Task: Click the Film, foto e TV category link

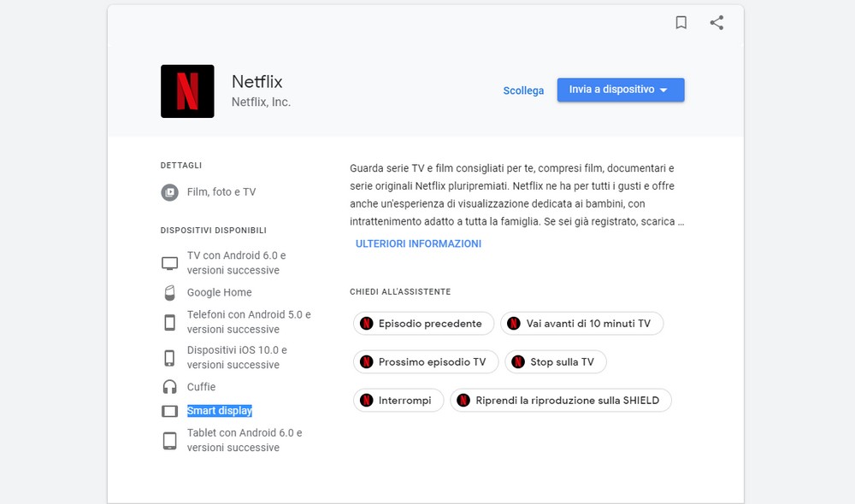Action: (x=221, y=192)
